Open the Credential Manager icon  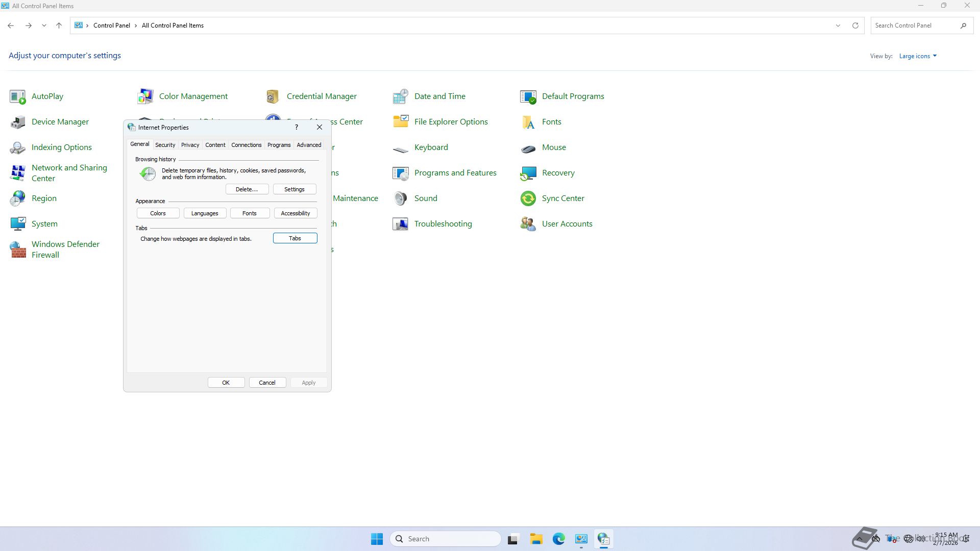[x=273, y=96]
